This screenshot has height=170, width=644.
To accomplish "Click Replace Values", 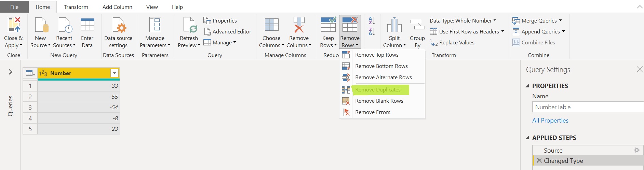I will (452, 42).
